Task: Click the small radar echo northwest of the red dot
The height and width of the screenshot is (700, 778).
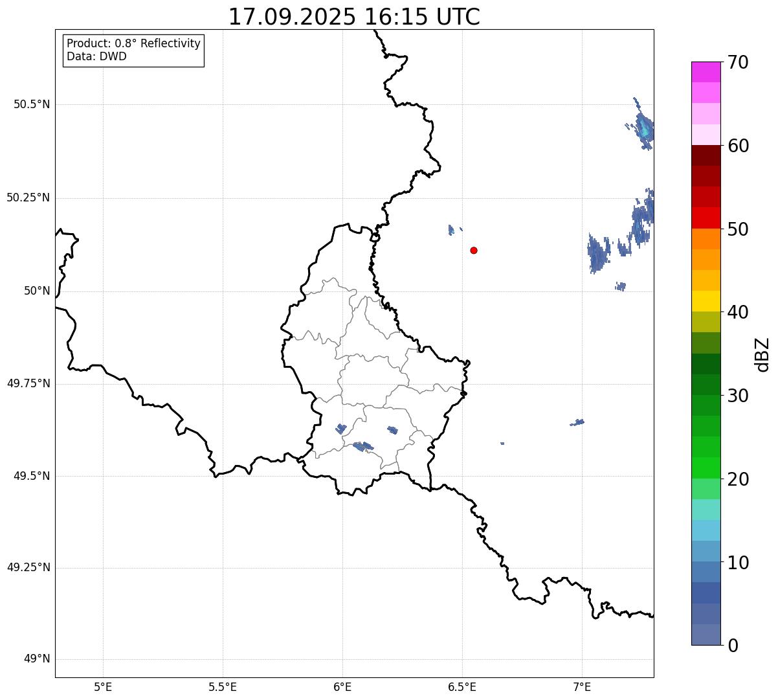Action: [451, 229]
